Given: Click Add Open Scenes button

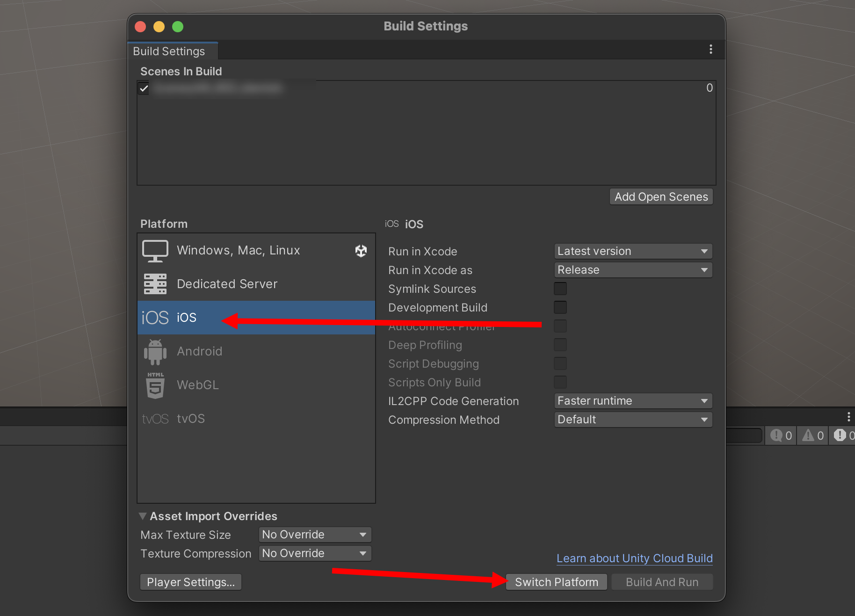Looking at the screenshot, I should click(661, 197).
